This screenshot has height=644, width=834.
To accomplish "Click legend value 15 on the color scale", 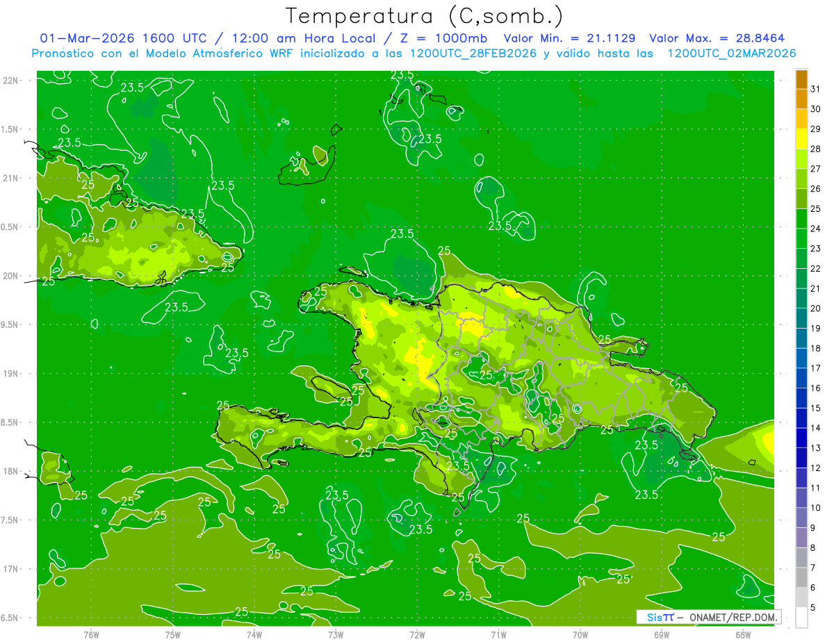I will (816, 408).
